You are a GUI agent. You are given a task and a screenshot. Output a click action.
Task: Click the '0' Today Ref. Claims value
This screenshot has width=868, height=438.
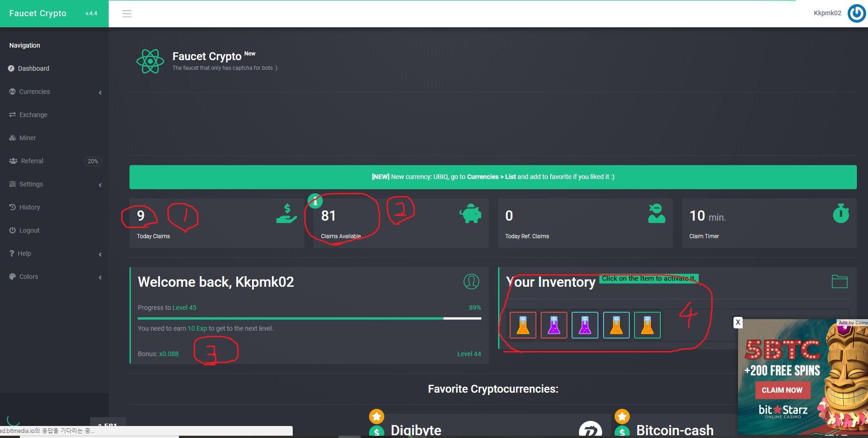click(509, 216)
